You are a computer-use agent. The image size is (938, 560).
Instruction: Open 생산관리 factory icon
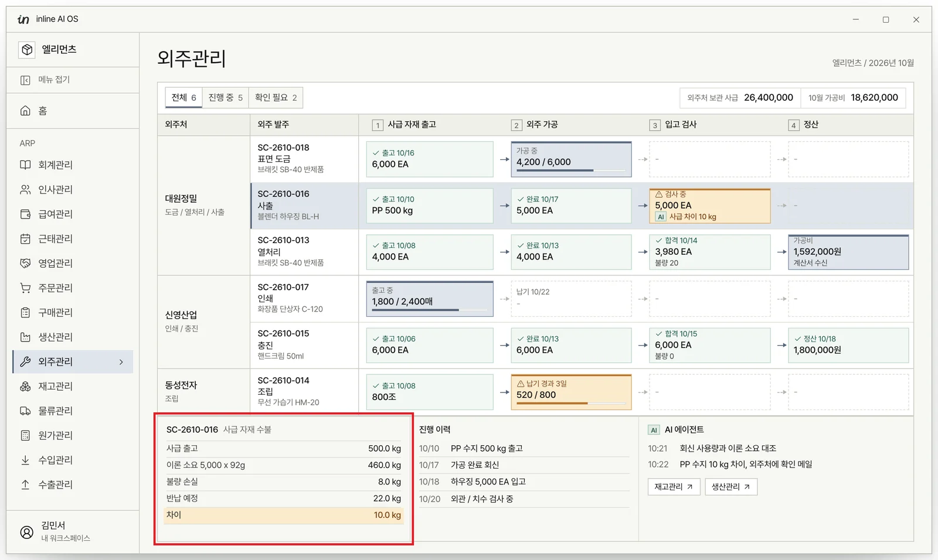pos(25,337)
